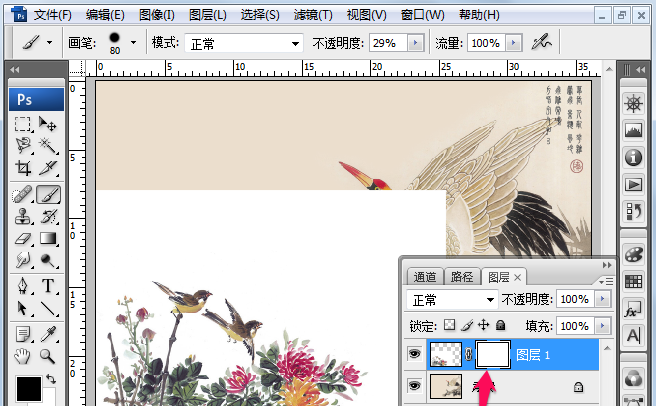Select the Eraser tool

pyautogui.click(x=23, y=239)
